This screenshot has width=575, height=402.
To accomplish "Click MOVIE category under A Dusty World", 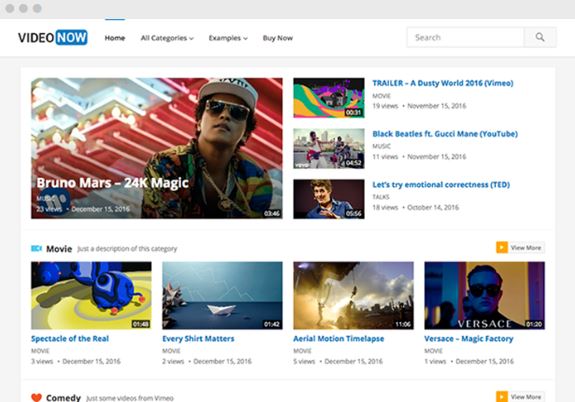I will click(381, 96).
